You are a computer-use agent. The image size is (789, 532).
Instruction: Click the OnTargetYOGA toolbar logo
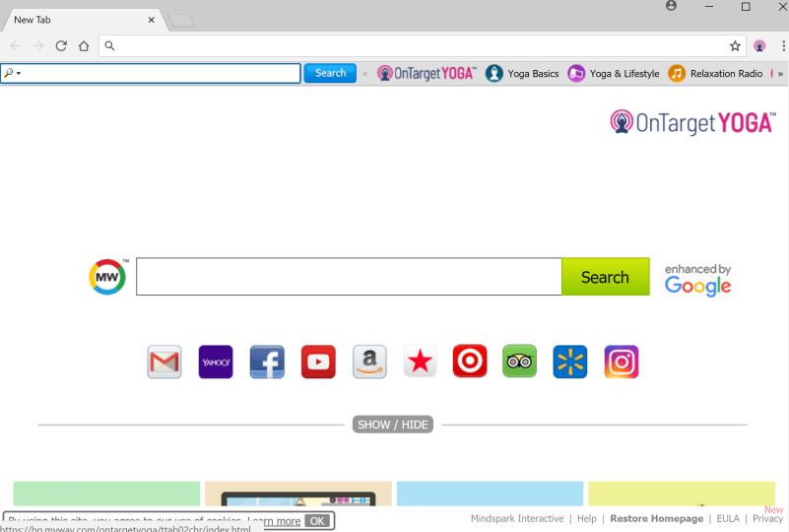427,74
